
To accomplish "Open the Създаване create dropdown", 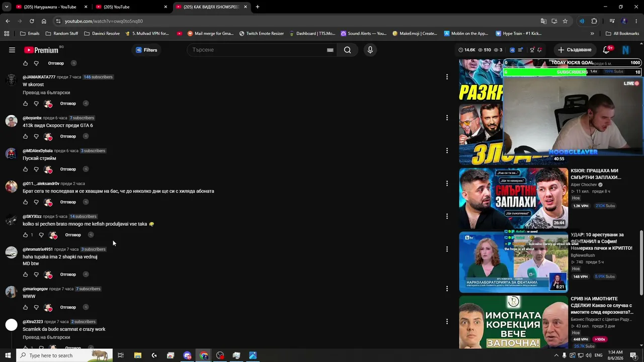I will click(x=575, y=50).
